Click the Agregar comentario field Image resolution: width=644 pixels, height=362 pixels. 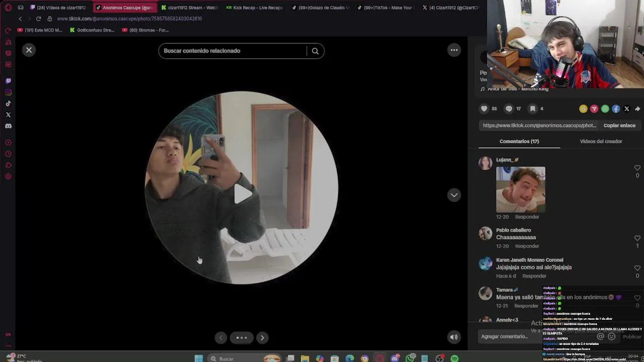(x=533, y=336)
